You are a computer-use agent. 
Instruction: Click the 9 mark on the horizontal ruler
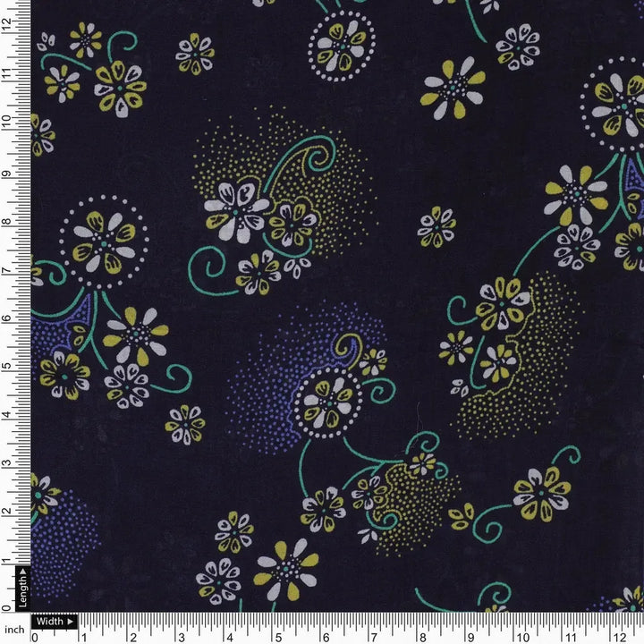click(470, 637)
